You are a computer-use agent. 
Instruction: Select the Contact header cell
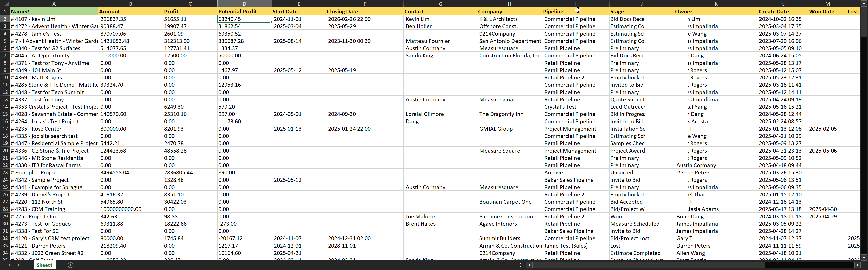click(440, 11)
